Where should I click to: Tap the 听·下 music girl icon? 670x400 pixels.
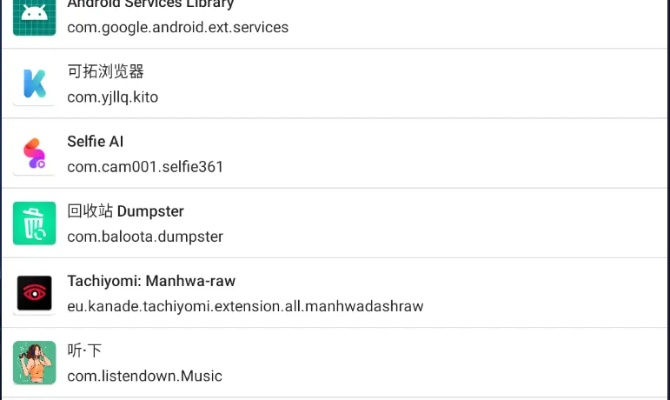click(x=34, y=363)
